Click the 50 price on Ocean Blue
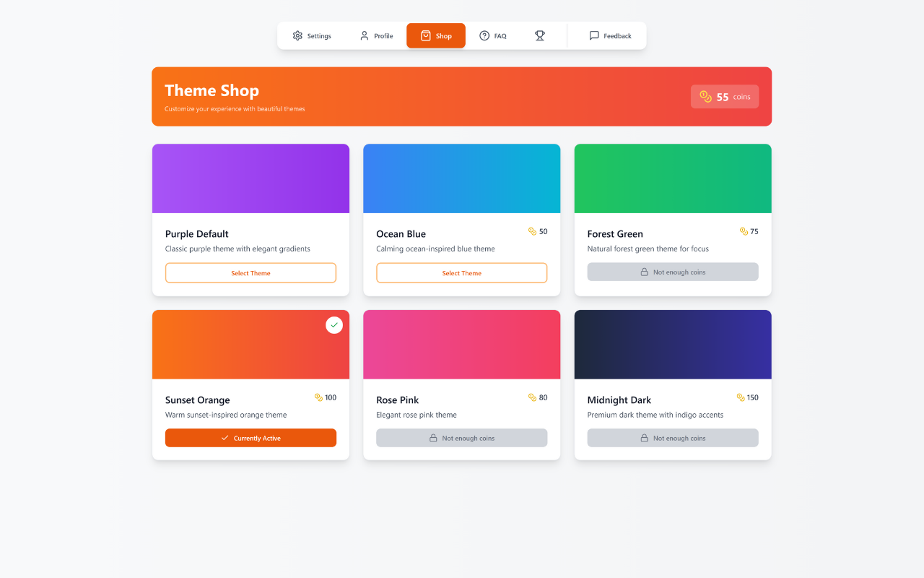 click(x=543, y=231)
